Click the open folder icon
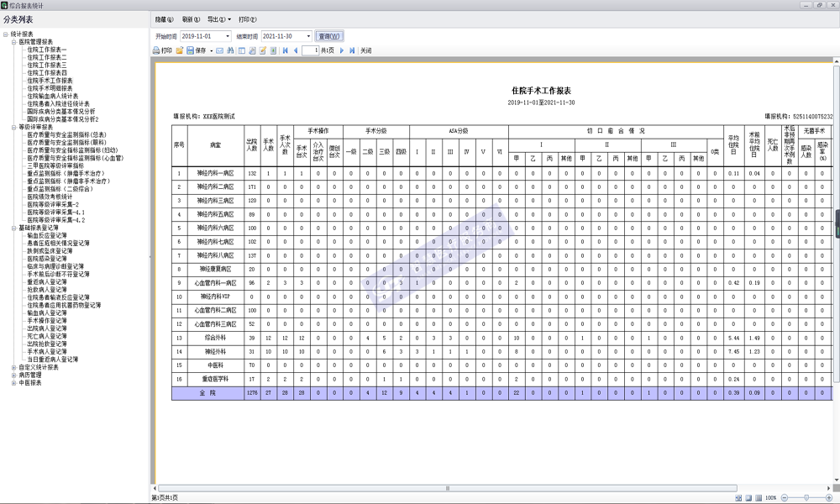This screenshot has width=840, height=504. click(180, 50)
